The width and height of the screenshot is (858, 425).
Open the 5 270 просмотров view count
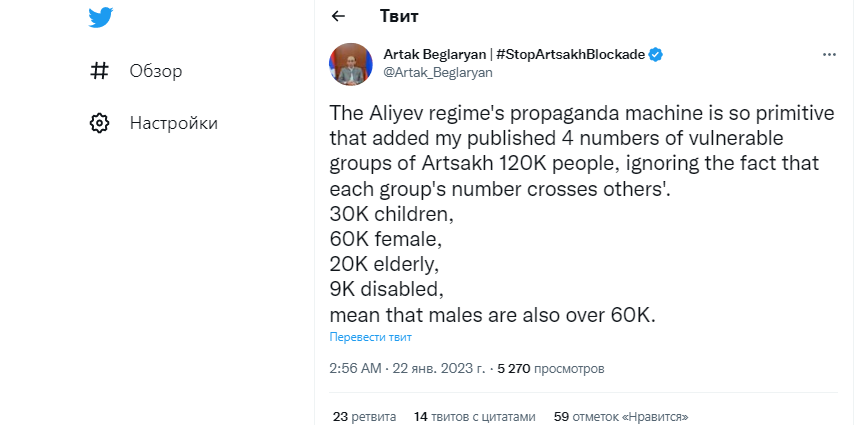point(550,368)
